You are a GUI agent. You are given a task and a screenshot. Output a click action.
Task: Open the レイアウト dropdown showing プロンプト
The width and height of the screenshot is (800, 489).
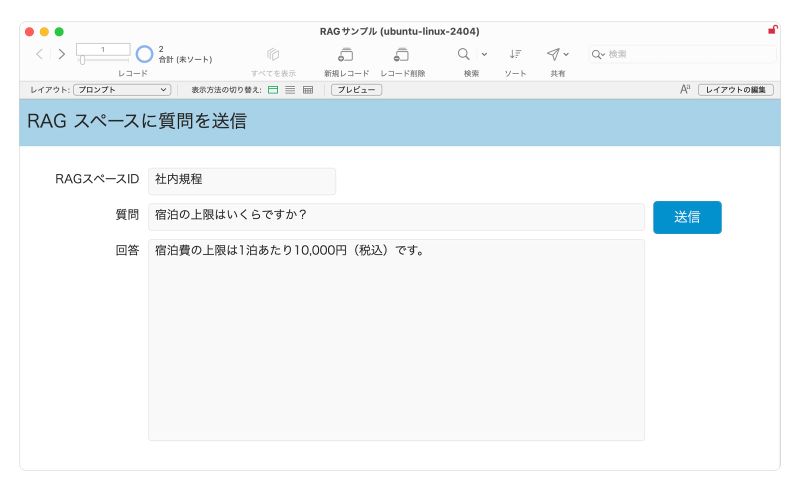pos(122,90)
